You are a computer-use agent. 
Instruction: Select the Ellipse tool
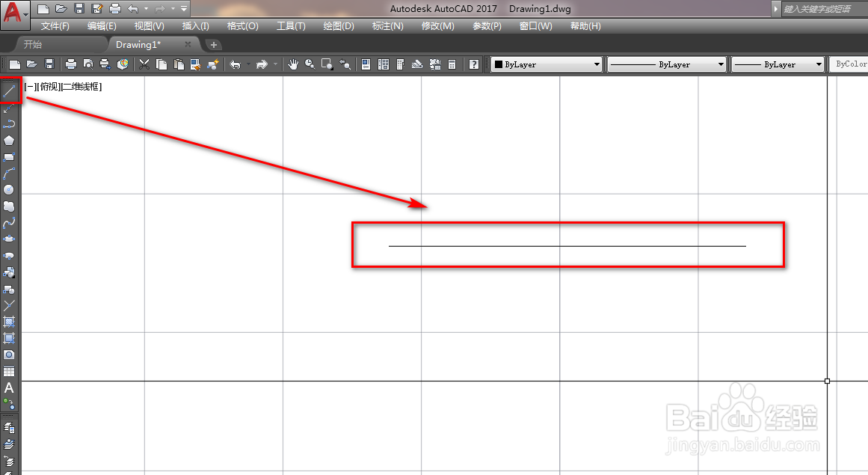[9, 239]
